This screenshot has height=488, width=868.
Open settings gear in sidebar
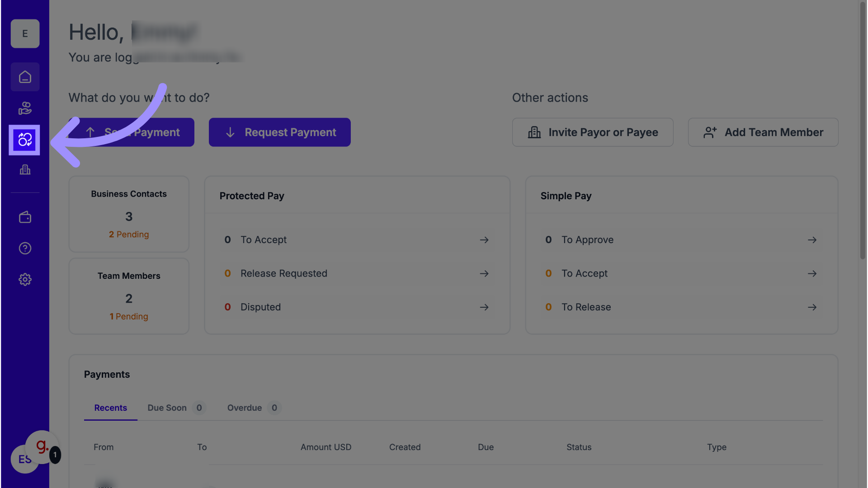[x=25, y=280]
